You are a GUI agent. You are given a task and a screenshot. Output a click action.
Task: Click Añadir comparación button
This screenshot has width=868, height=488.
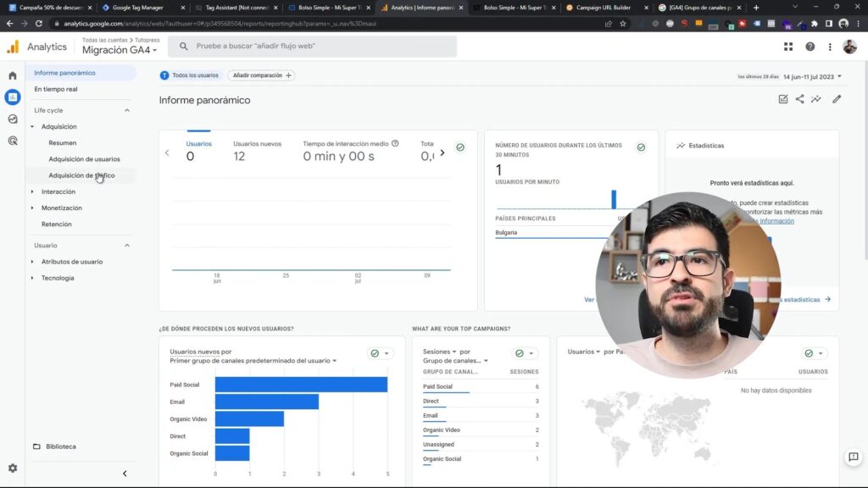pos(261,75)
